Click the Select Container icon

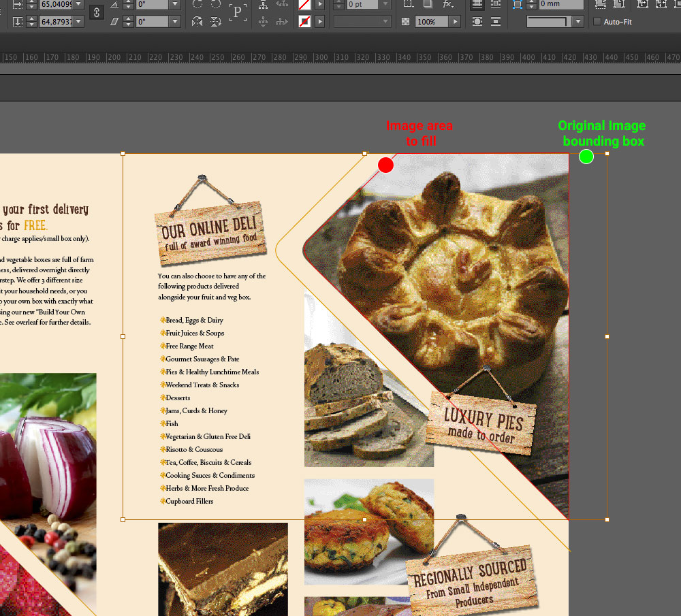pyautogui.click(x=263, y=4)
